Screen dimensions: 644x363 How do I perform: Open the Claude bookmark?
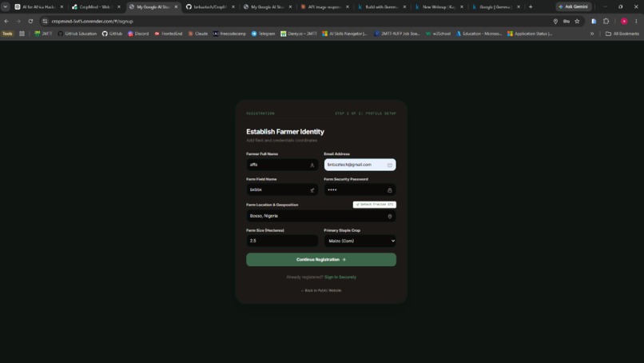pyautogui.click(x=198, y=34)
